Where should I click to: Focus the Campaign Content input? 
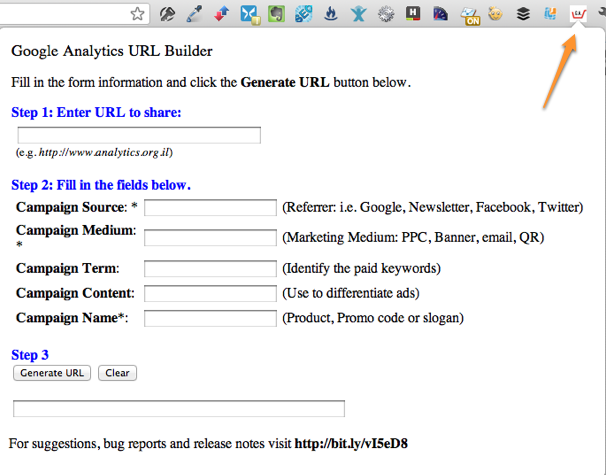[x=210, y=293]
